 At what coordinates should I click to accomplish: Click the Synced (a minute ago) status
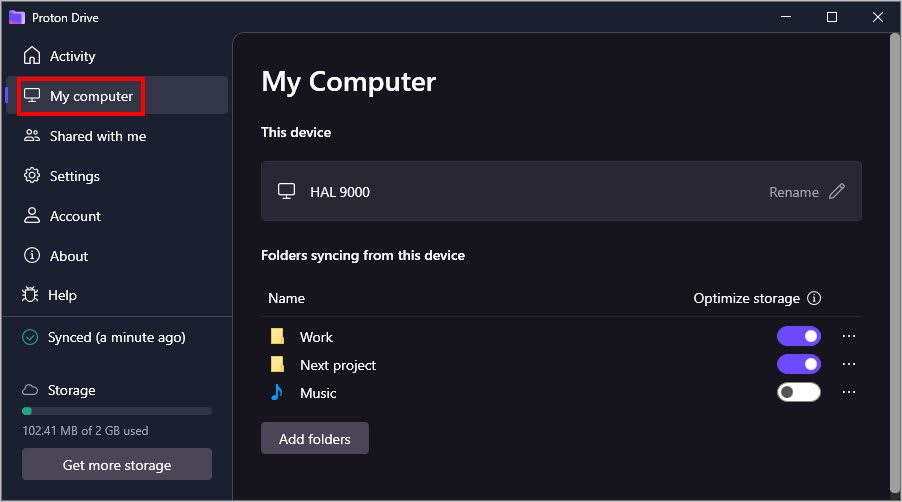pyautogui.click(x=117, y=337)
